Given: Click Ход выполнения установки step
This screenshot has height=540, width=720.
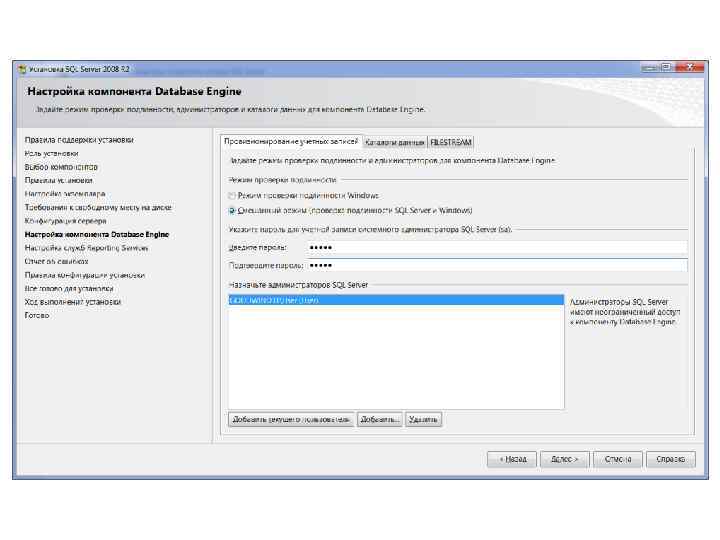Looking at the screenshot, I should pyautogui.click(x=73, y=302).
